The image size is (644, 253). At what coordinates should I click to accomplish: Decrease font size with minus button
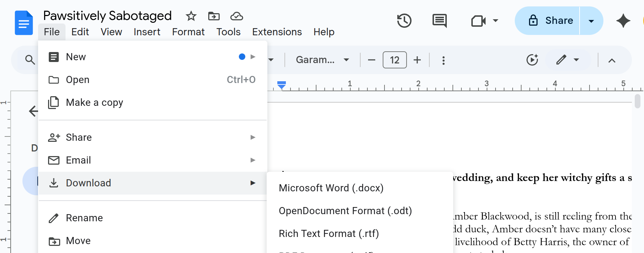coord(371,60)
